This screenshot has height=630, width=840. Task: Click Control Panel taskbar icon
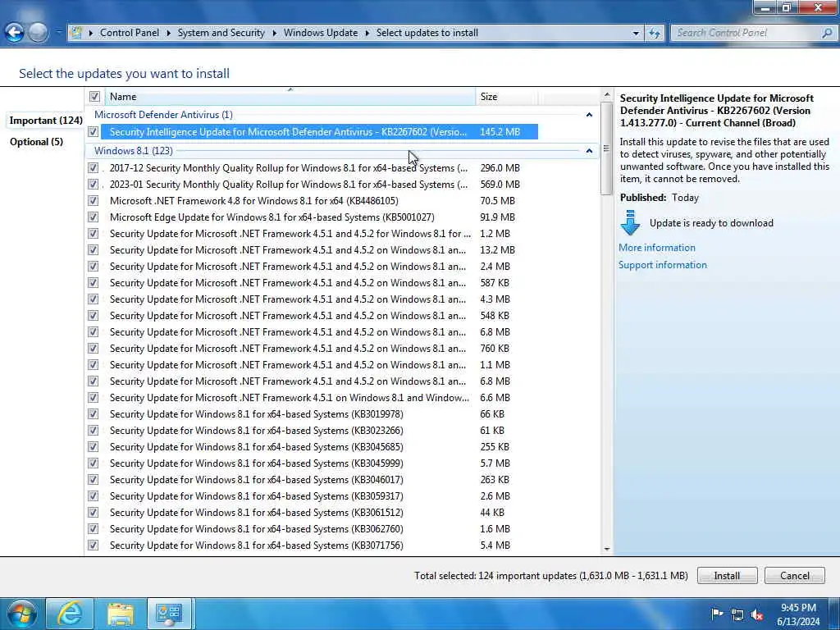[169, 614]
